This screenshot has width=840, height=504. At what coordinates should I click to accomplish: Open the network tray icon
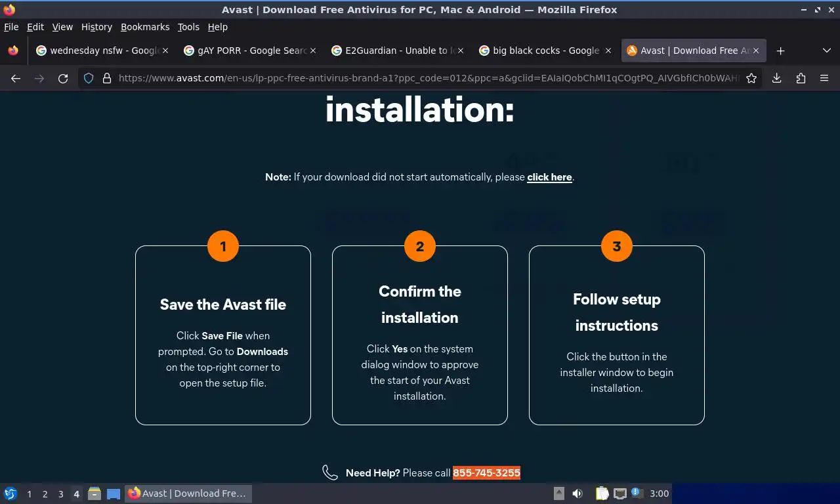click(x=619, y=493)
